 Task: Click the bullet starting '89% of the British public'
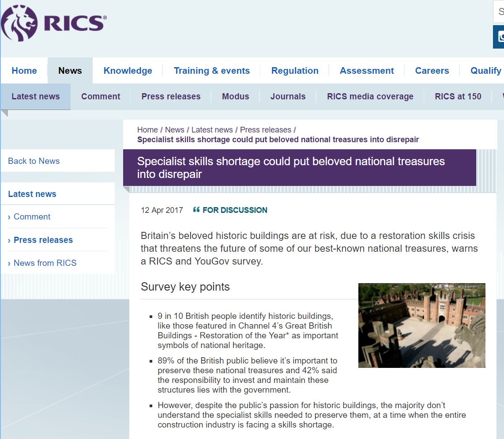[247, 375]
